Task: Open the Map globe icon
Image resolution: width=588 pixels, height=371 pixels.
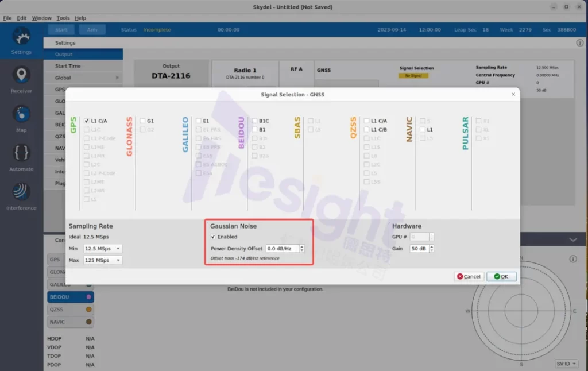Action: click(21, 114)
